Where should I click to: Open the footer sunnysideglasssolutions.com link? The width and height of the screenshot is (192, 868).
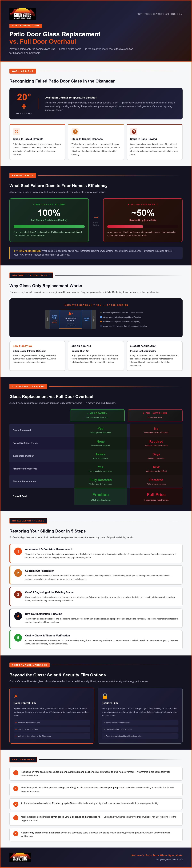tap(169, 860)
